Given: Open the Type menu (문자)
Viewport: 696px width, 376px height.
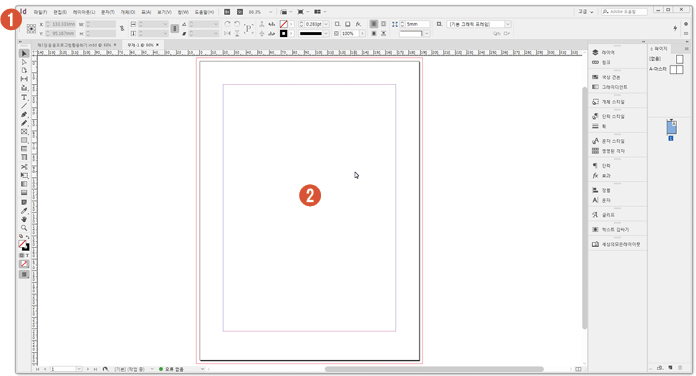Looking at the screenshot, I should click(107, 12).
